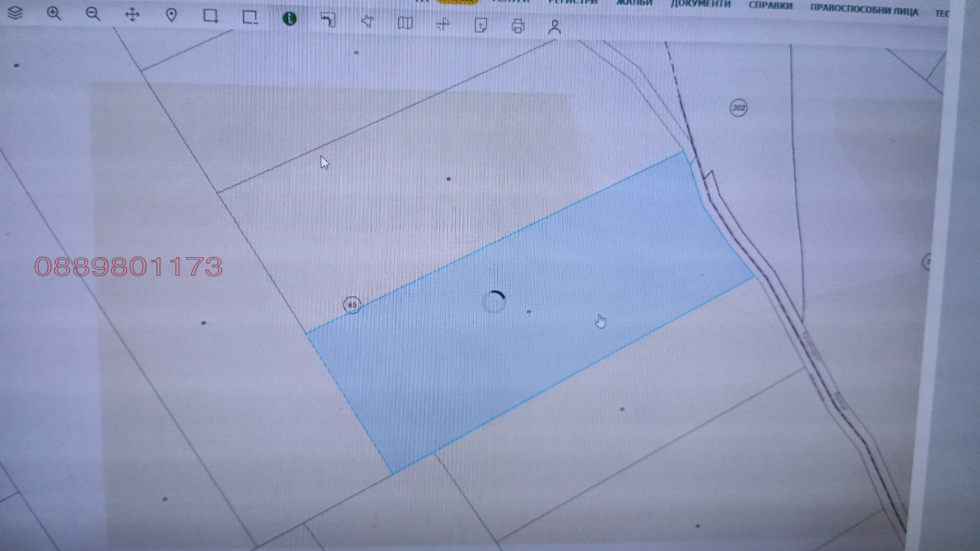The image size is (980, 551).
Task: Click the parcel label 65 marker
Action: (x=352, y=305)
